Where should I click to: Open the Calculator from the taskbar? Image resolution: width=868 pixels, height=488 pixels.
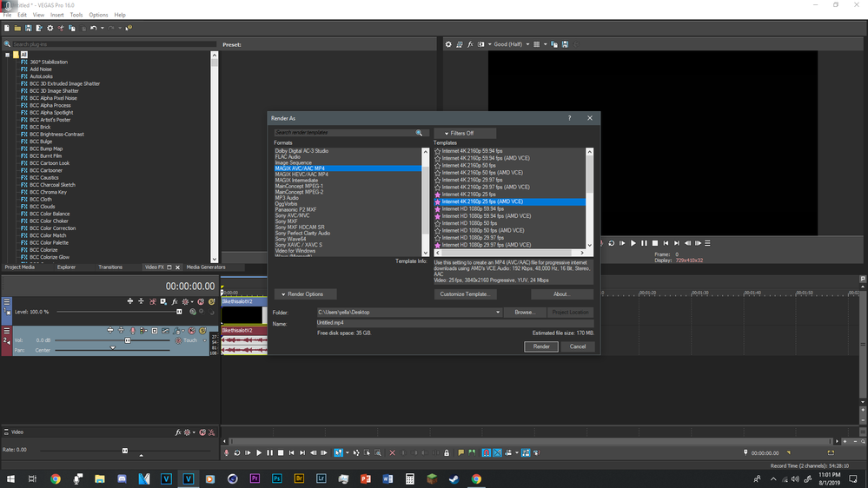coord(409,478)
